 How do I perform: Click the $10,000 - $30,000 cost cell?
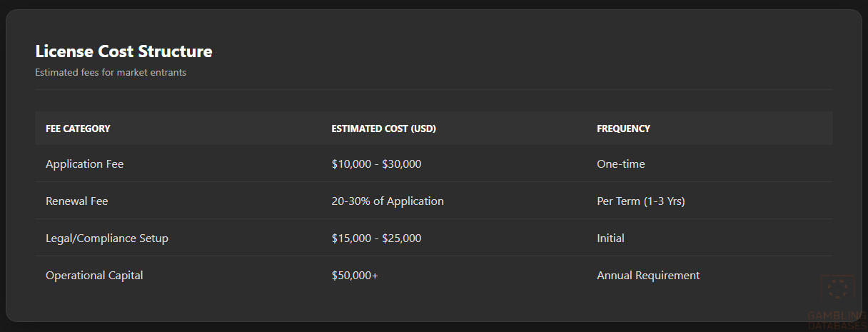pyautogui.click(x=376, y=164)
